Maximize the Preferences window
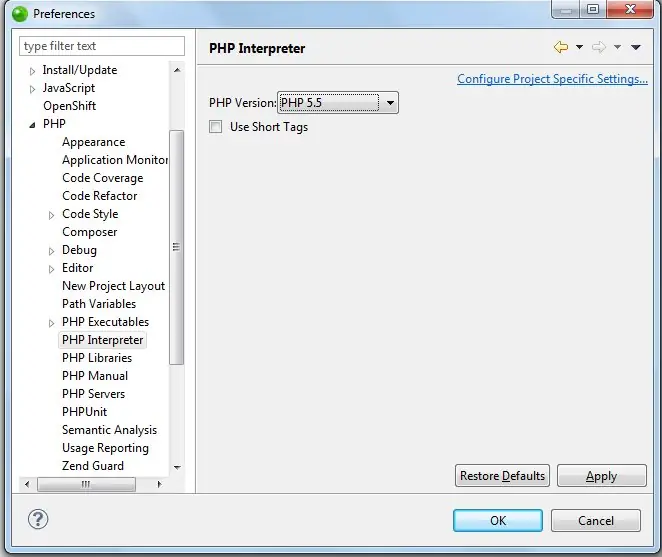The image size is (662, 557). (x=593, y=9)
